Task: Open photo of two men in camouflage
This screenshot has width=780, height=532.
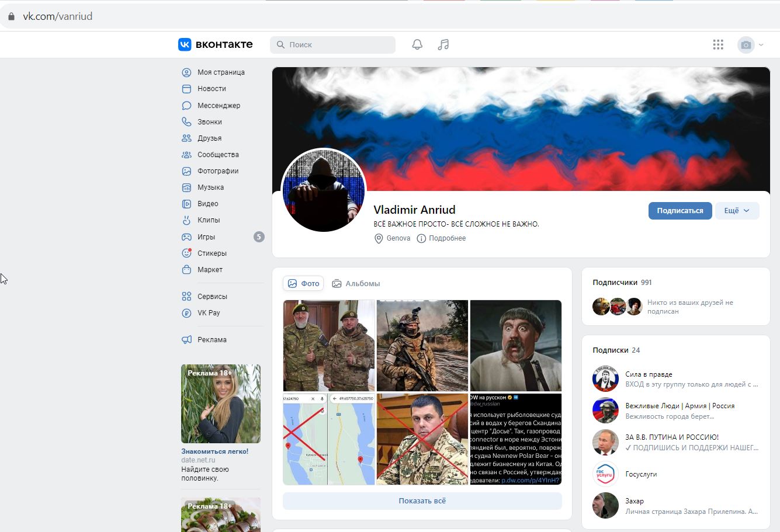Action: pos(329,345)
